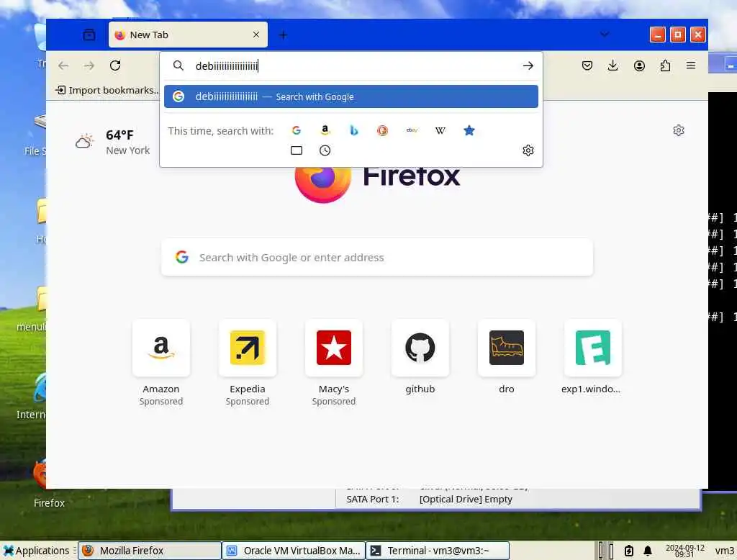The height and width of the screenshot is (560, 737).
Task: Click the power manager battery tray icon
Action: 629,551
